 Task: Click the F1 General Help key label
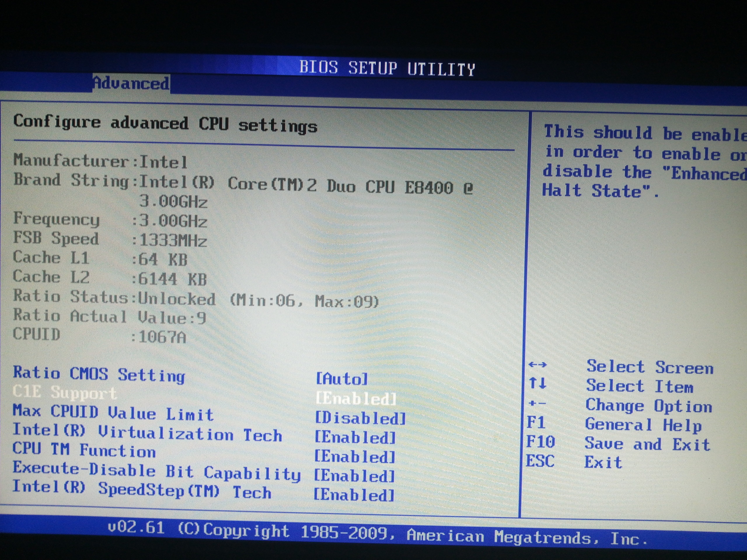[x=536, y=422]
